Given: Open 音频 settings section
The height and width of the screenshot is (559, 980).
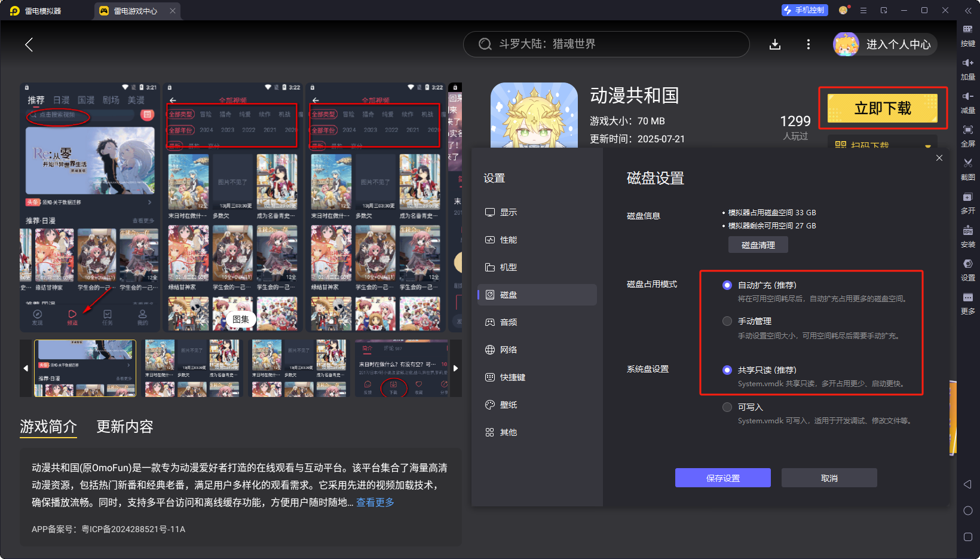Looking at the screenshot, I should point(537,322).
